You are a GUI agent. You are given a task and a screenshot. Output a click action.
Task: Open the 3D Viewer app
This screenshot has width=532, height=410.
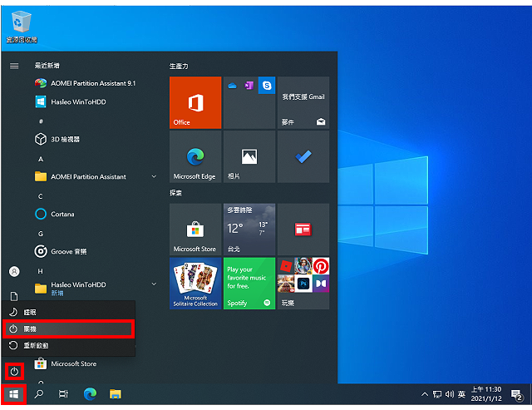[x=57, y=139]
